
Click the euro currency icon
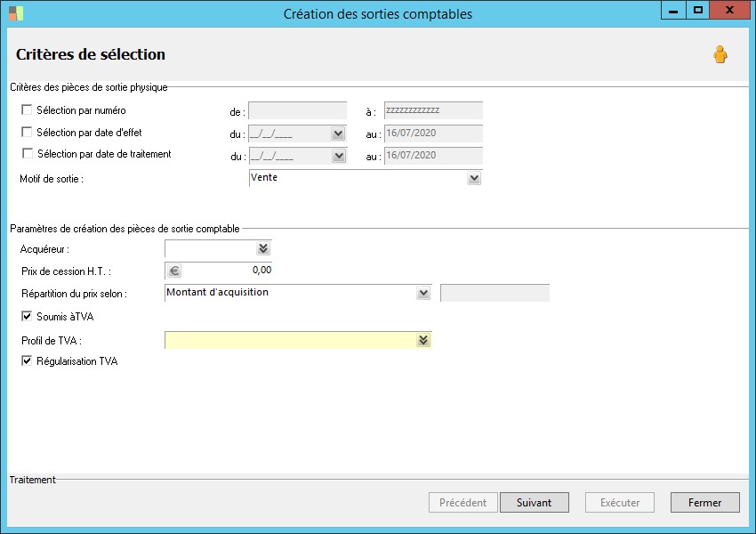174,271
